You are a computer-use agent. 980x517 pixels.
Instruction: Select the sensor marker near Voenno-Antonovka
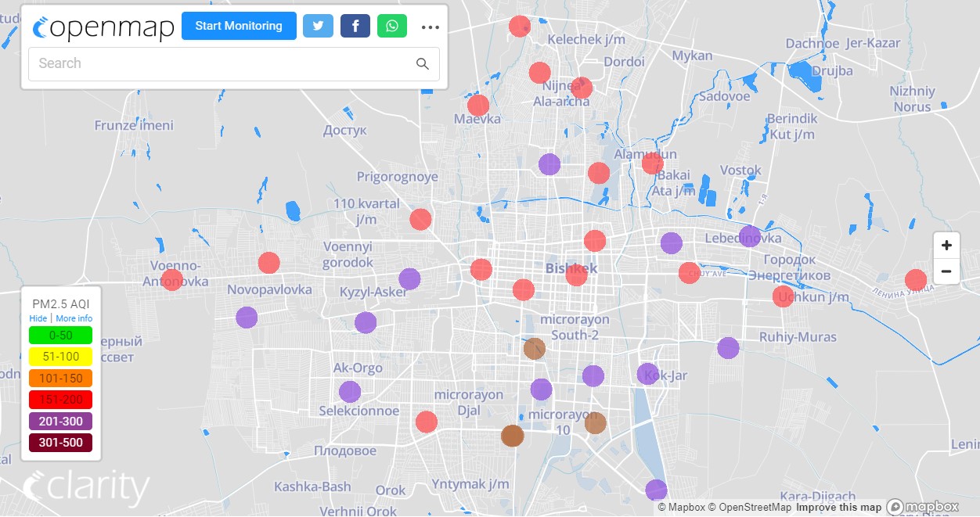click(x=172, y=280)
